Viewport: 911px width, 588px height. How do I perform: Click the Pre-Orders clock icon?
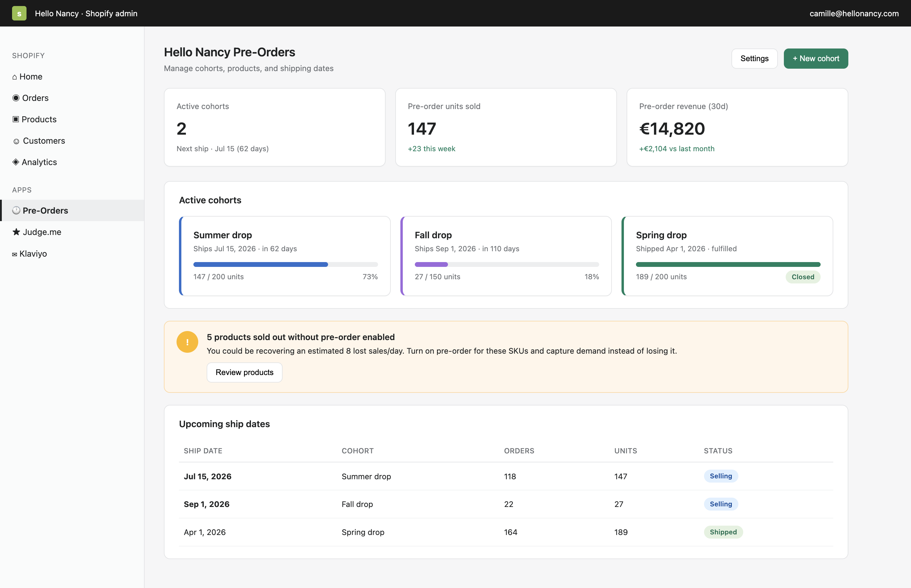(16, 210)
